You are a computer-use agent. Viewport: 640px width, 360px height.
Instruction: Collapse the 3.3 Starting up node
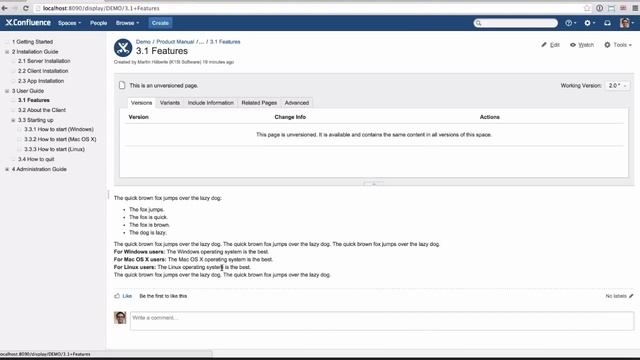(x=13, y=120)
